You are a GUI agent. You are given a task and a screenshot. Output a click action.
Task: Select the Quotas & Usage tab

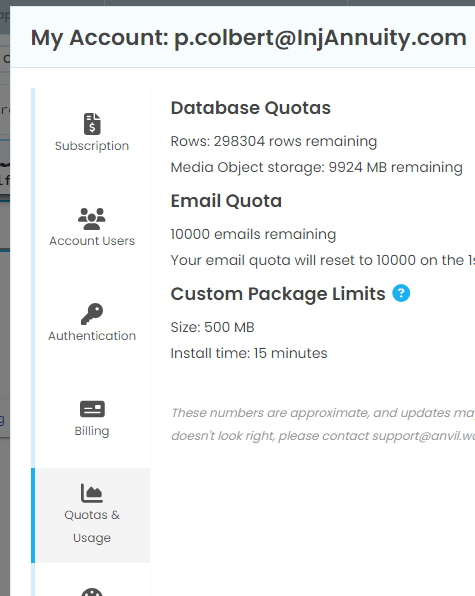(x=92, y=515)
